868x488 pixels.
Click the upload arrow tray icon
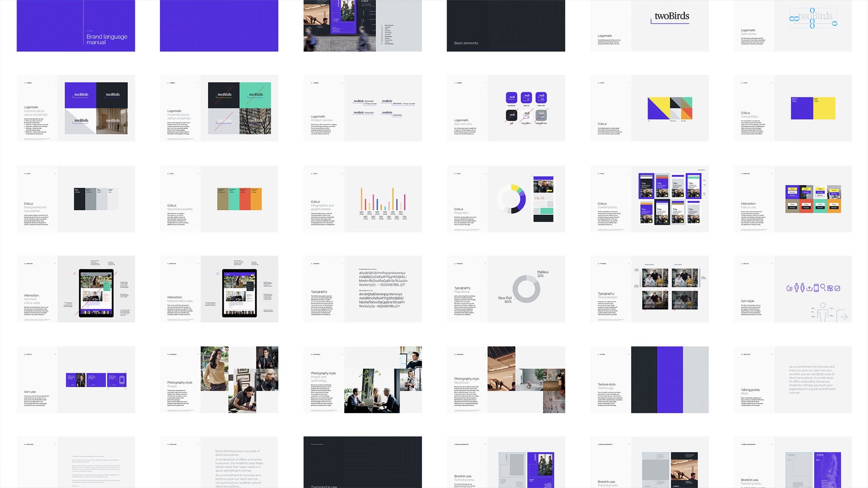809,288
